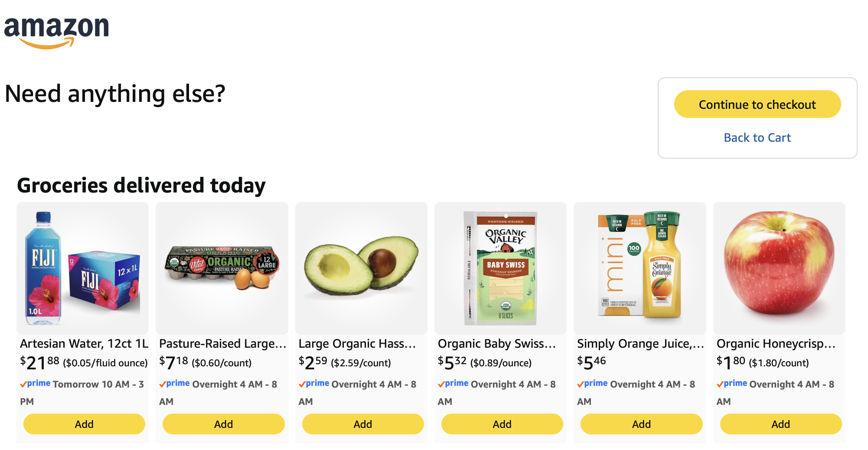
Task: Click the Amazon logo
Action: pyautogui.click(x=56, y=33)
